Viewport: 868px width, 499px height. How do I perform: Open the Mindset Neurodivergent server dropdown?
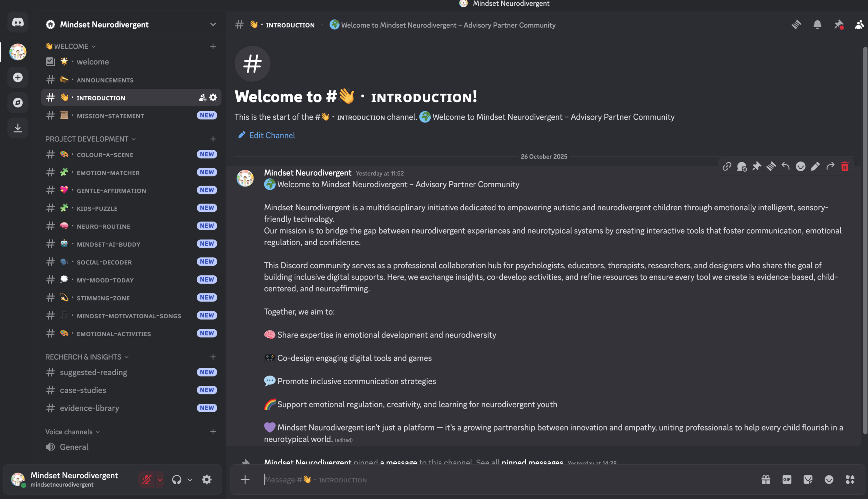[x=213, y=24]
